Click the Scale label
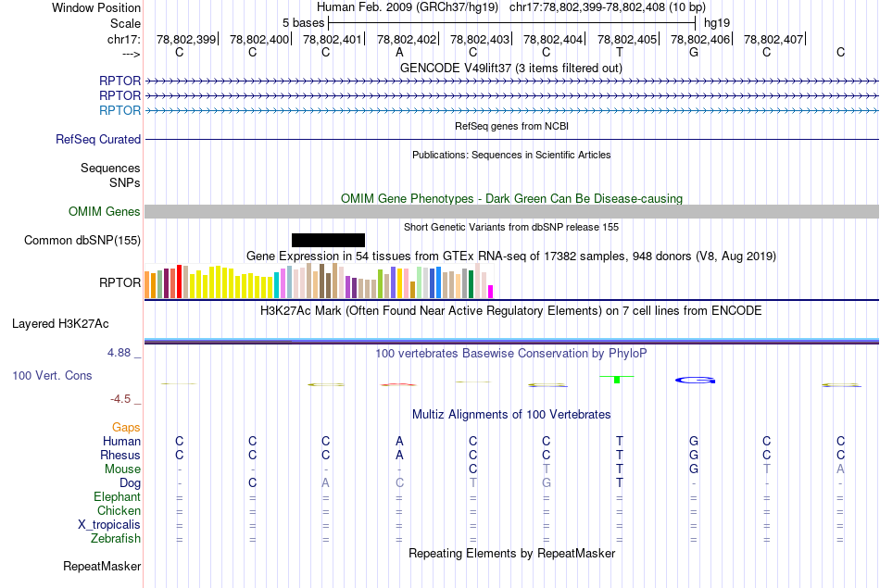The image size is (880, 588). [125, 23]
